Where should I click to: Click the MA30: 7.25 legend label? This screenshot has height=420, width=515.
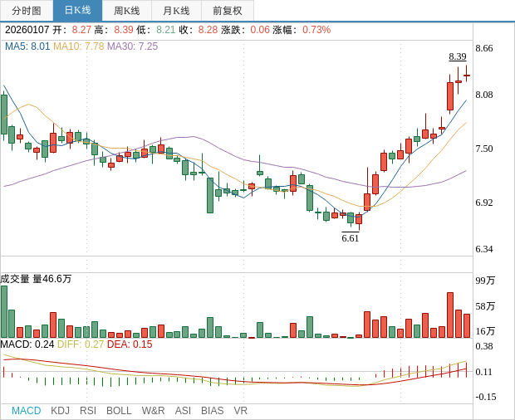click(x=132, y=46)
